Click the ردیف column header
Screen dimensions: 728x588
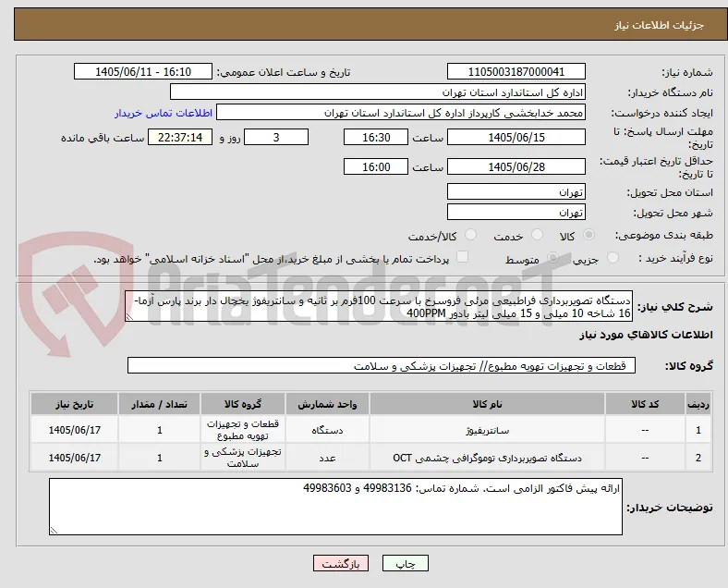[x=698, y=404]
